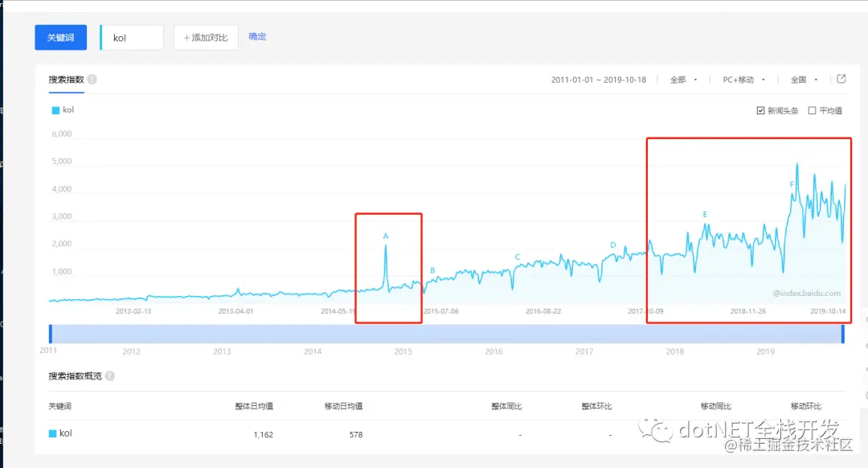Click news marker E on chart
This screenshot has height=468, width=868.
point(705,215)
